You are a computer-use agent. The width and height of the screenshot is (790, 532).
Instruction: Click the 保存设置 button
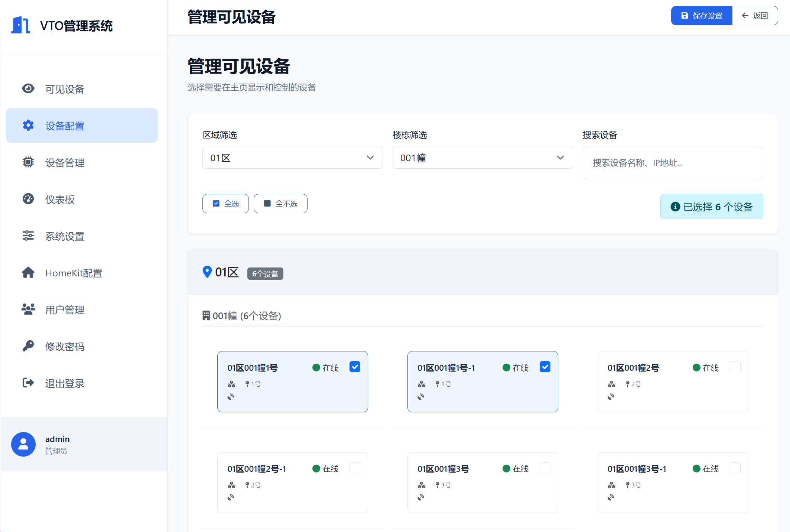(x=701, y=16)
